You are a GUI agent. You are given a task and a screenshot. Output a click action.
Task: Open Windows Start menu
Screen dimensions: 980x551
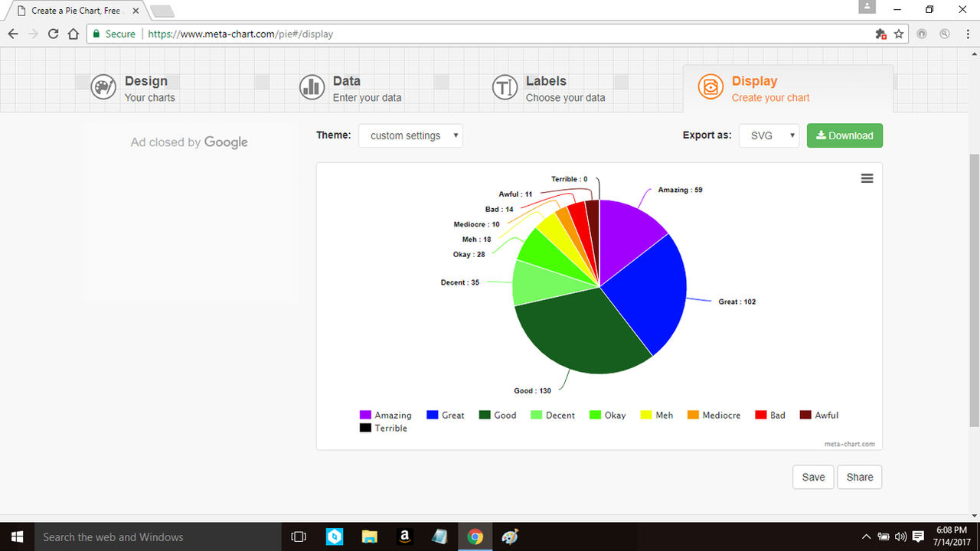pyautogui.click(x=17, y=536)
